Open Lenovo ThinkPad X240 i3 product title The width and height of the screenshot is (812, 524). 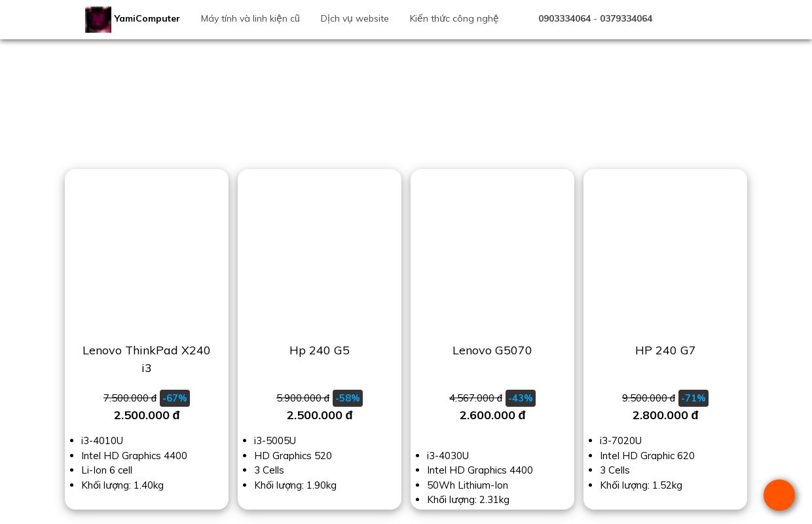click(x=147, y=359)
